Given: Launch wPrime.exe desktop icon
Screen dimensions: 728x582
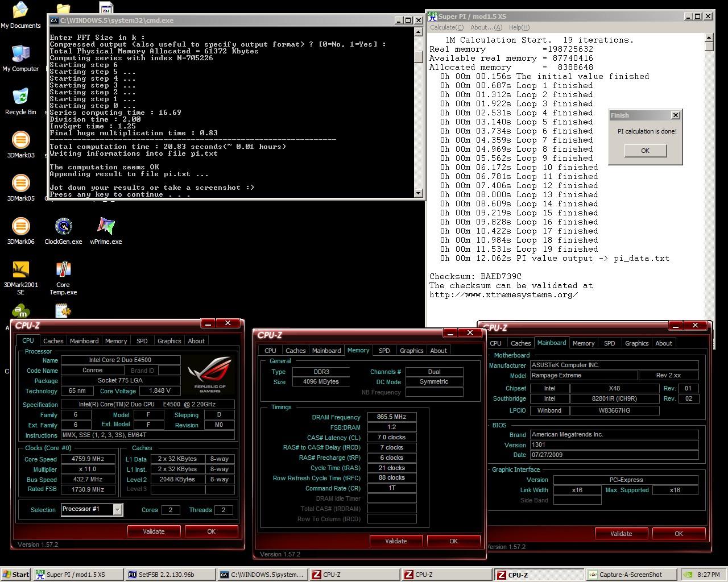Looking at the screenshot, I should point(106,231).
